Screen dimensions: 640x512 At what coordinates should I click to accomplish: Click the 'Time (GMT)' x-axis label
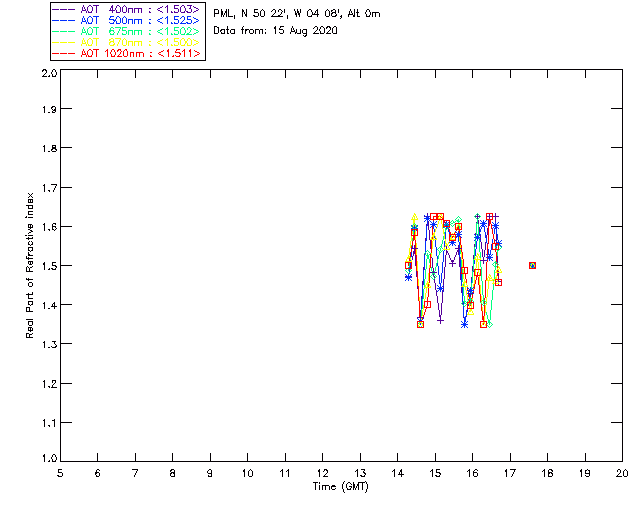[341, 487]
